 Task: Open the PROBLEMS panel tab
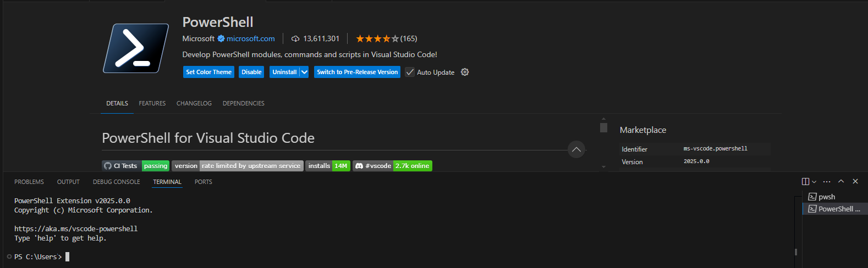point(29,182)
